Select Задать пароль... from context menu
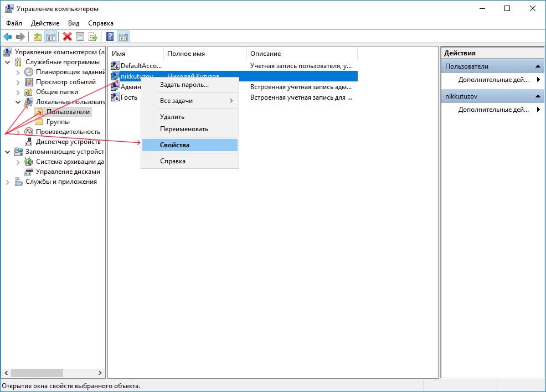This screenshot has width=546, height=392. (x=184, y=85)
